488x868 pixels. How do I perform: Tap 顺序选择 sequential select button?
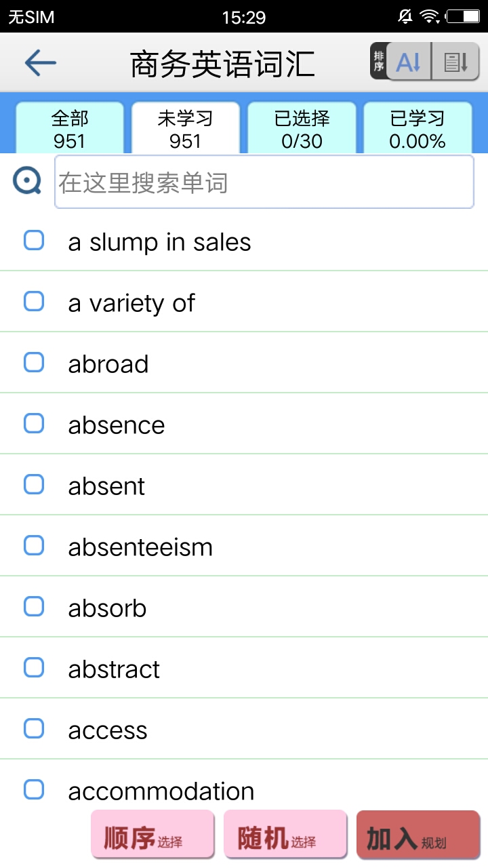pos(152,834)
